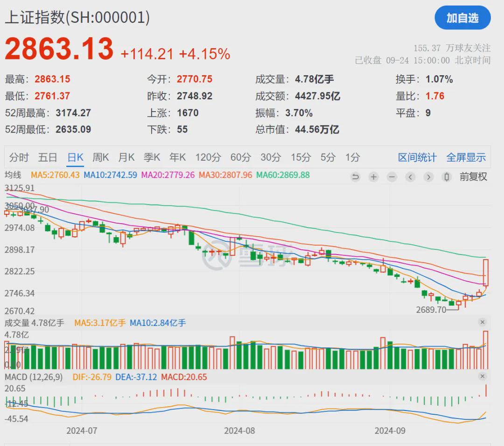Screen dimensions: 504x446
Task: Move chart left with arrow icon
Action: click(x=410, y=177)
